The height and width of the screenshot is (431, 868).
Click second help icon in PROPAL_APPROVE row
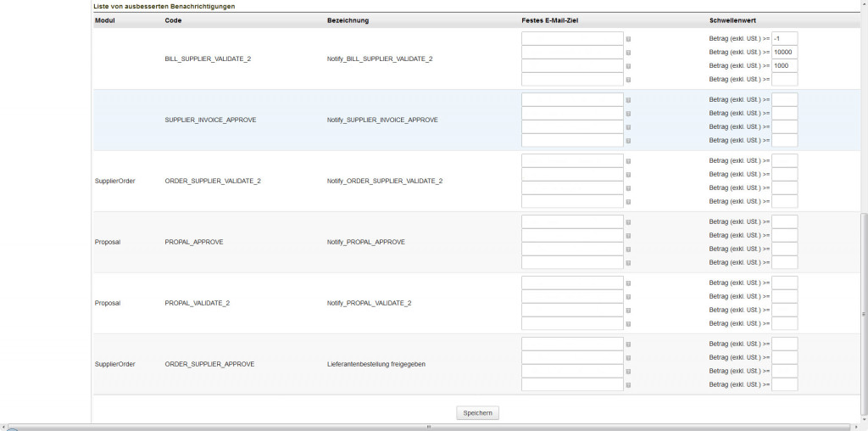(x=628, y=236)
